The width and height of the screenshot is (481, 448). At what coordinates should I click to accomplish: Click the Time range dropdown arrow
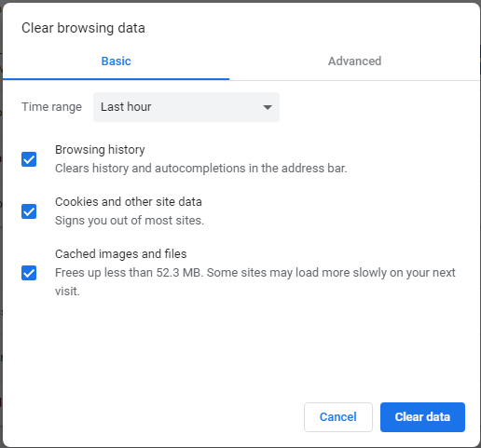click(268, 107)
